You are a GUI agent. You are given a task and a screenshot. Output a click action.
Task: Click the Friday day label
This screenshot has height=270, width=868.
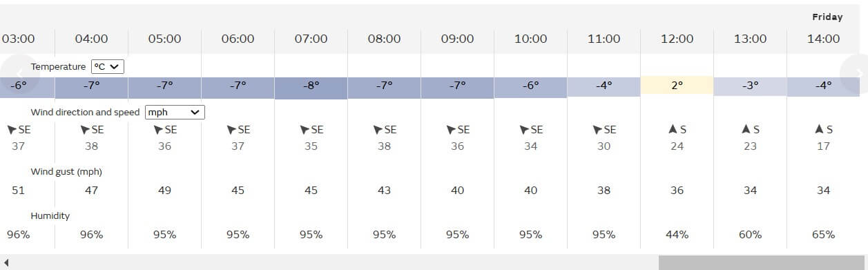(x=827, y=17)
